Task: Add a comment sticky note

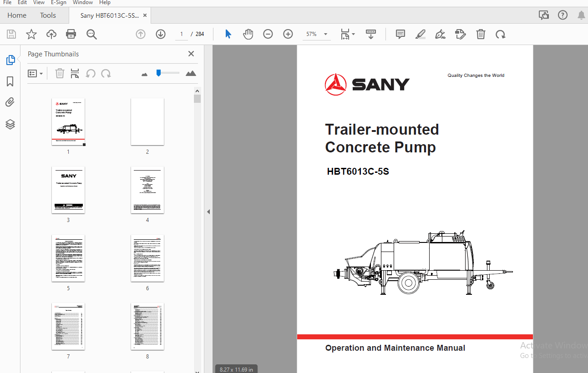Action: pyautogui.click(x=400, y=34)
